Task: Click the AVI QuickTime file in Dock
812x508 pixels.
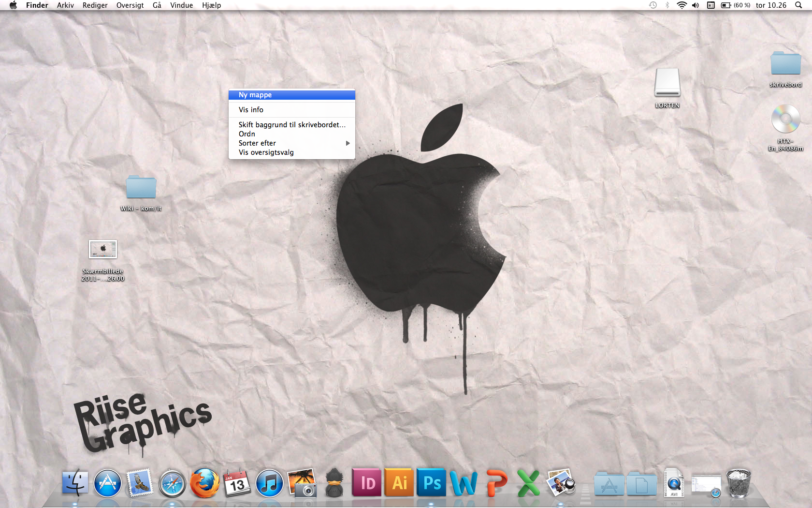Action: (674, 483)
